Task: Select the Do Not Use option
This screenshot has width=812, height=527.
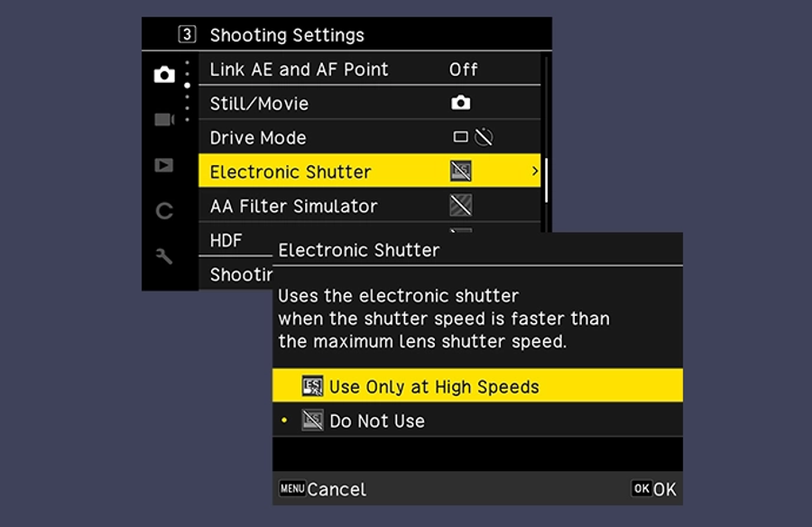Action: click(x=477, y=421)
